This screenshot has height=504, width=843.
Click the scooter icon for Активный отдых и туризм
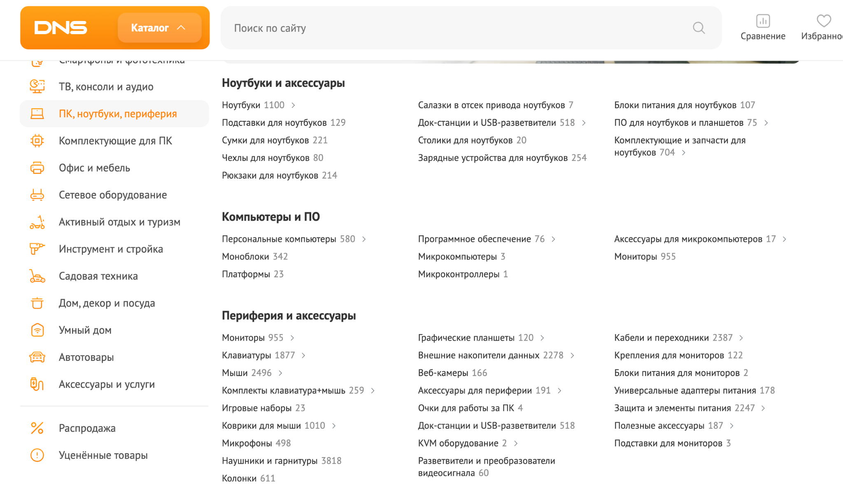point(37,222)
